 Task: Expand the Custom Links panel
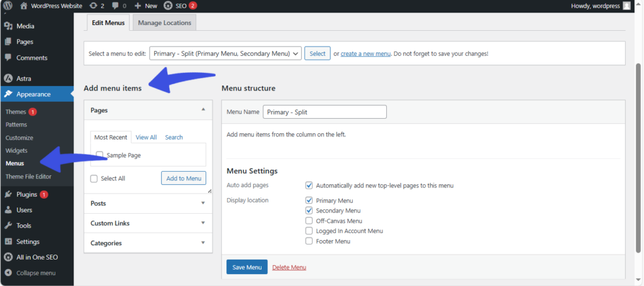tap(148, 223)
